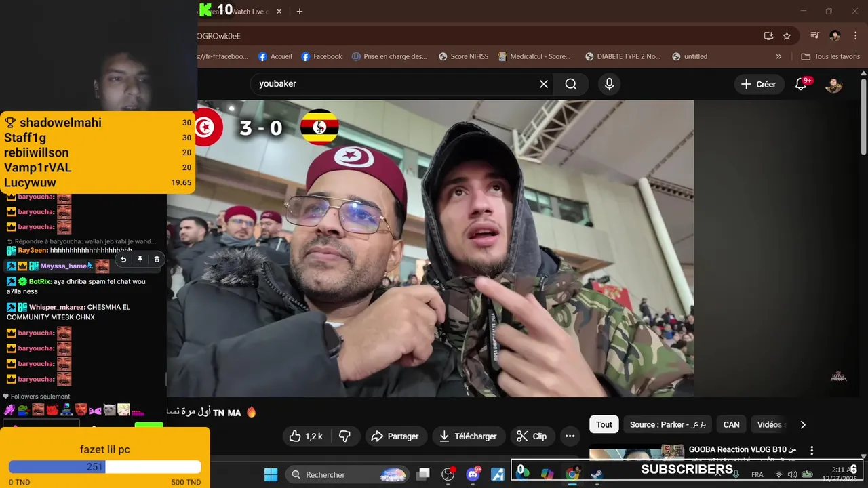Click the cast/install icon in address bar

point(768,36)
